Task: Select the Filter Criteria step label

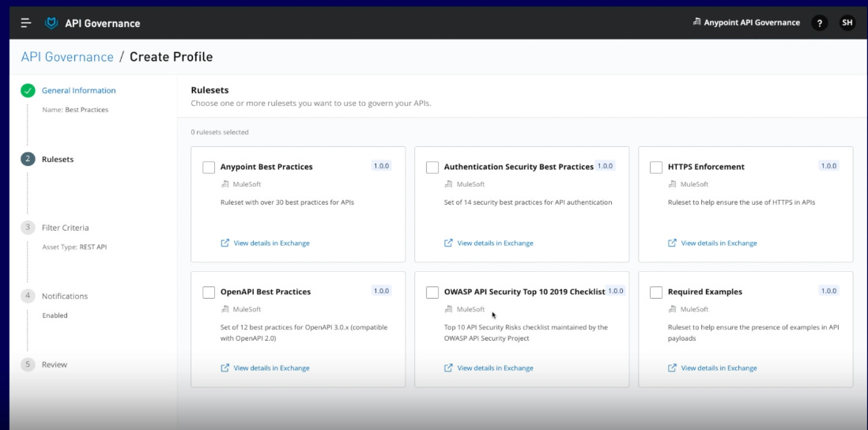Action: [x=66, y=228]
